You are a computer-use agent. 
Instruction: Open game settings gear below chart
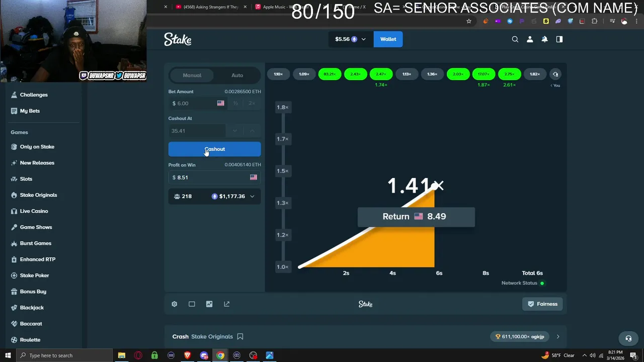(174, 304)
